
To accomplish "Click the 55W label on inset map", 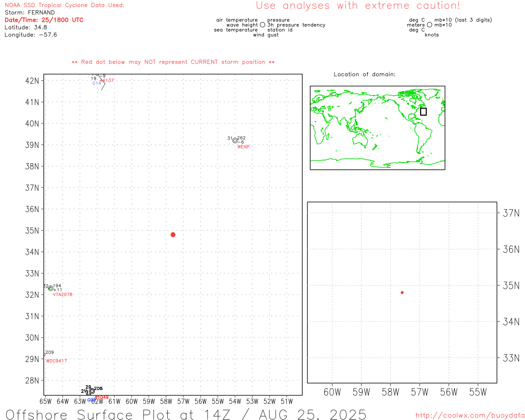I will 478,392.
